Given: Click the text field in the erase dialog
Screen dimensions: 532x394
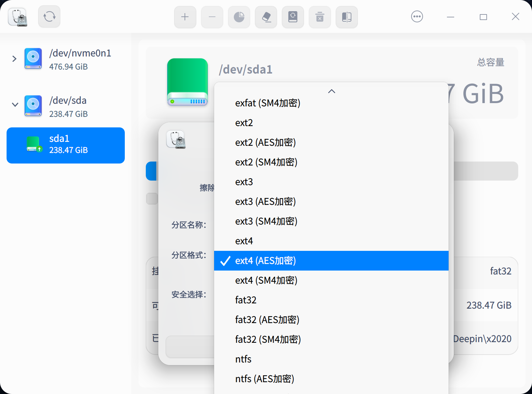Looking at the screenshot, I should click(190, 347).
